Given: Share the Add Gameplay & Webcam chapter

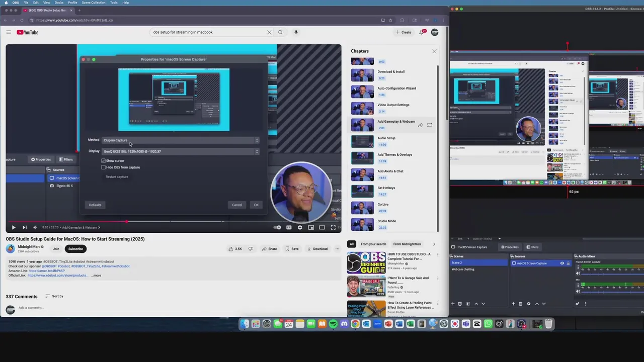Looking at the screenshot, I should [420, 125].
